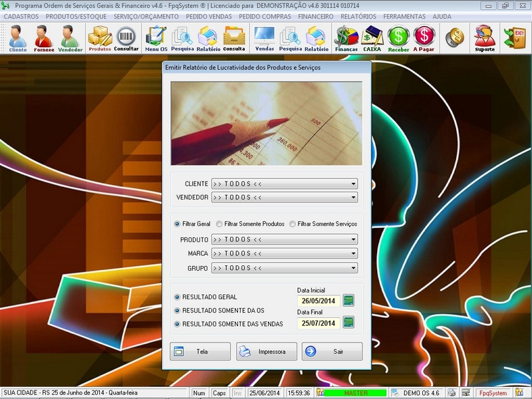532x399 pixels.
Task: Open the A Pagar red dollar icon
Action: [x=424, y=38]
